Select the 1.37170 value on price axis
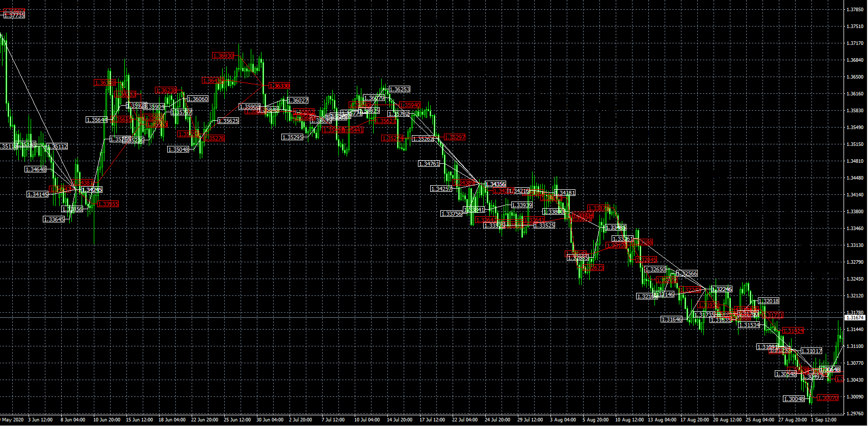868x426 pixels. pos(855,43)
